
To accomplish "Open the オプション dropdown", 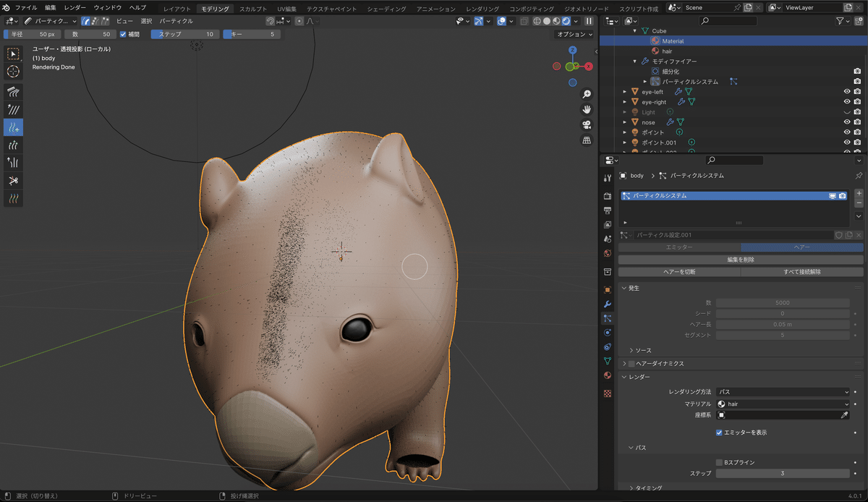I will coord(575,34).
